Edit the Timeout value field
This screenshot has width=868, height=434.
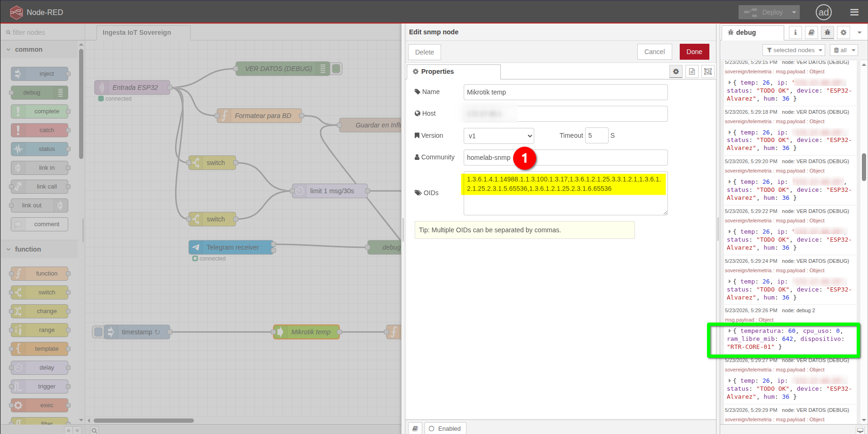596,135
